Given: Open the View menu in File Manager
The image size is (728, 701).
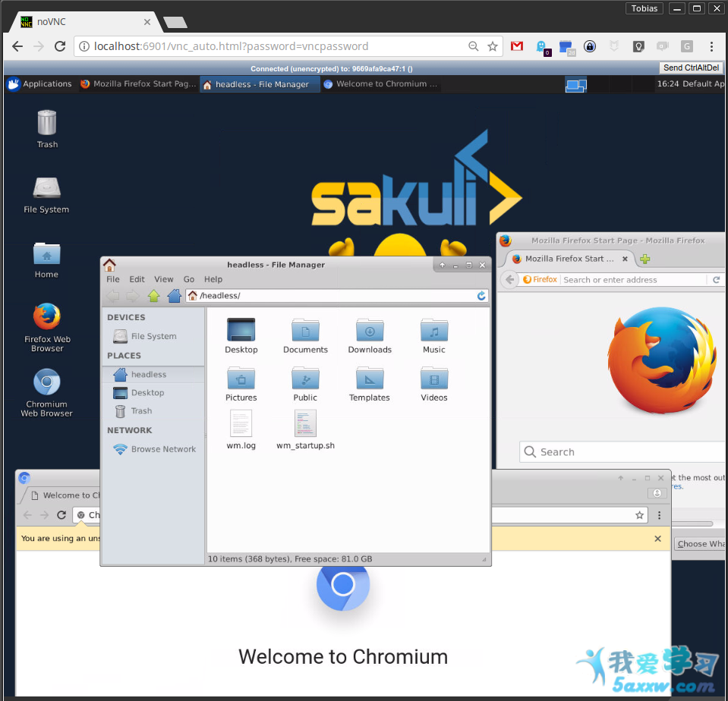Looking at the screenshot, I should [x=164, y=279].
